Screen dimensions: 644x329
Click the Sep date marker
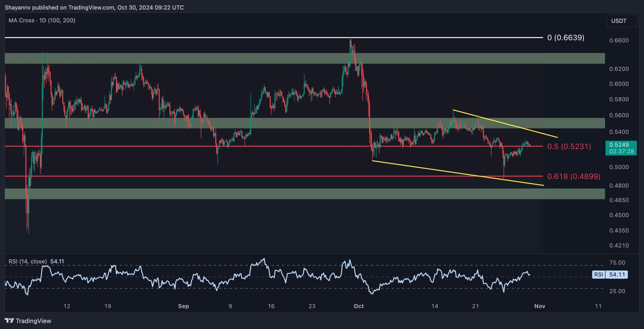(183, 306)
